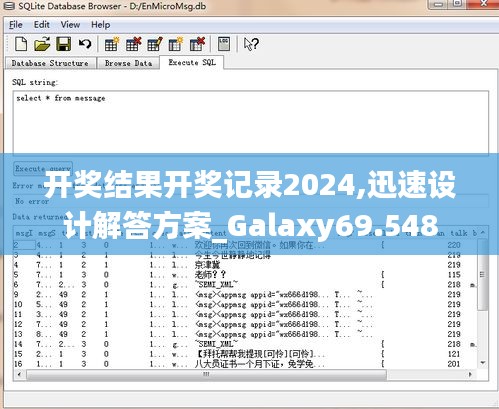The width and height of the screenshot is (499, 409).
Task: Select the row containing 老师？？
Action: click(x=245, y=275)
